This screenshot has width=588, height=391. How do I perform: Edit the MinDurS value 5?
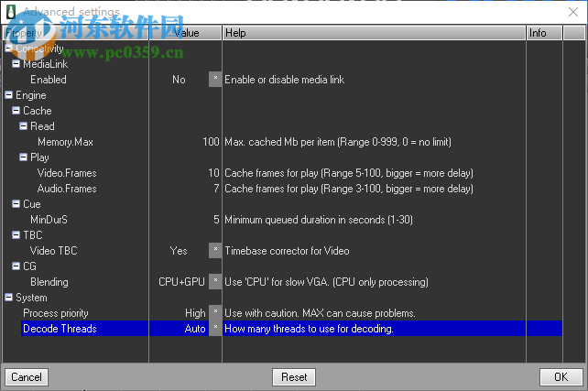(216, 220)
